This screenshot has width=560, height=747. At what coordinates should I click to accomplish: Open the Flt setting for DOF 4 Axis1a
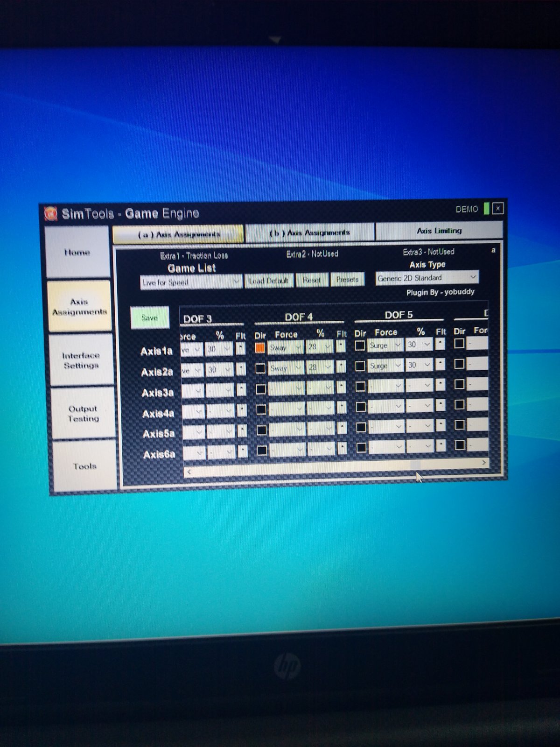point(341,346)
